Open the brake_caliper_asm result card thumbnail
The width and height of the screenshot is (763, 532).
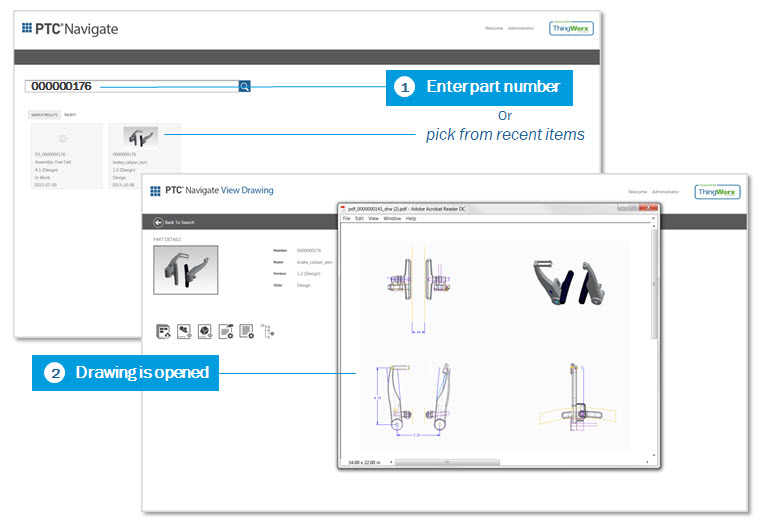click(x=141, y=137)
